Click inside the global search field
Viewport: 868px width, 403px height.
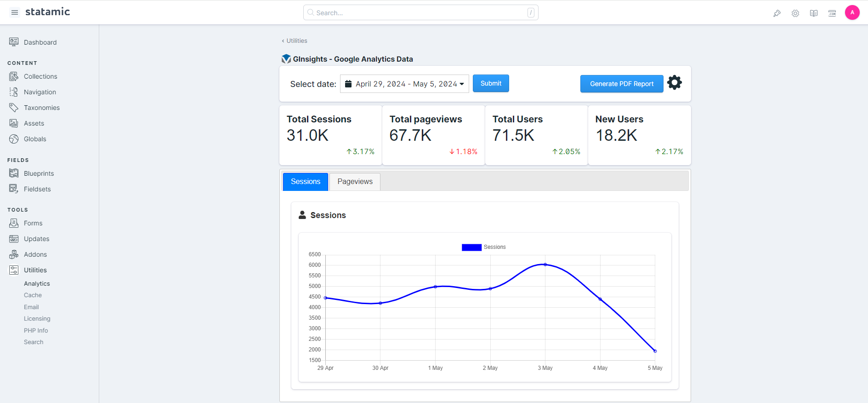pos(420,12)
